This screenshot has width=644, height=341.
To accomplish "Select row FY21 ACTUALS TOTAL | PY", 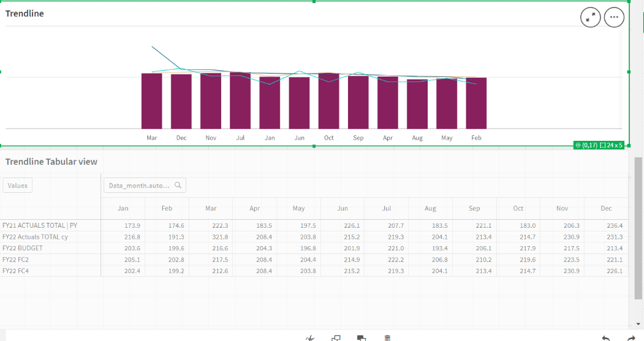I will coord(40,225).
